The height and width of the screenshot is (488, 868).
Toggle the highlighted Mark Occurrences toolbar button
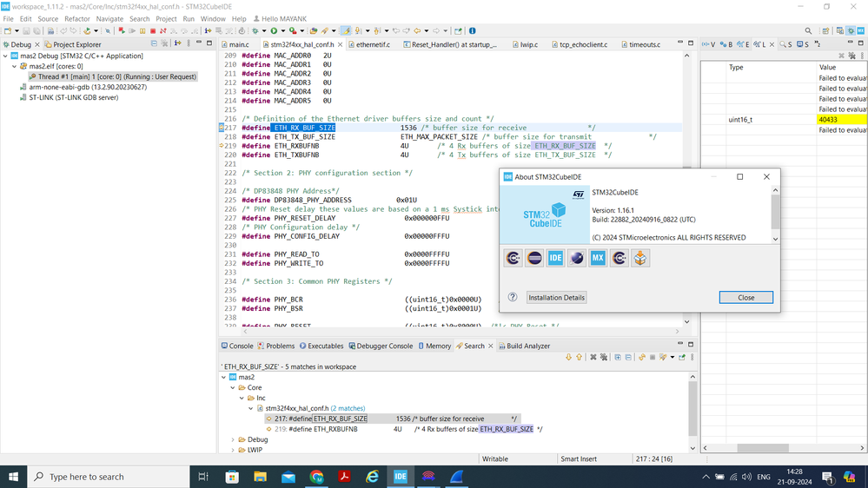pos(346,31)
